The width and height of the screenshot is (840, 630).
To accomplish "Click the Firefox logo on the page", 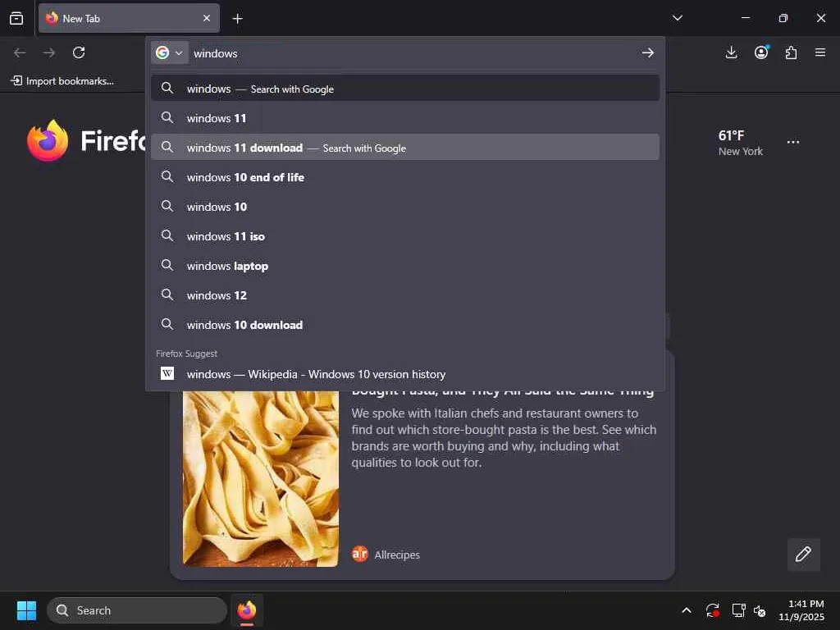I will pyautogui.click(x=48, y=141).
